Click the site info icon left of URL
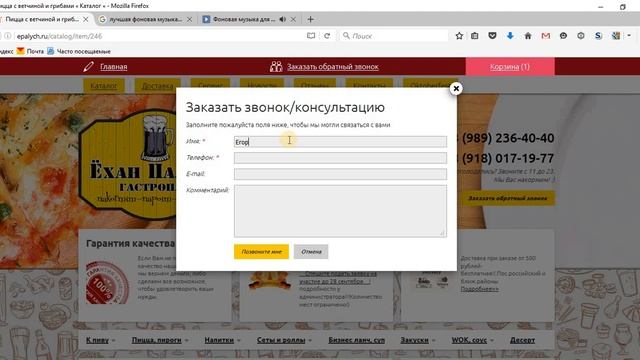 click(7, 36)
